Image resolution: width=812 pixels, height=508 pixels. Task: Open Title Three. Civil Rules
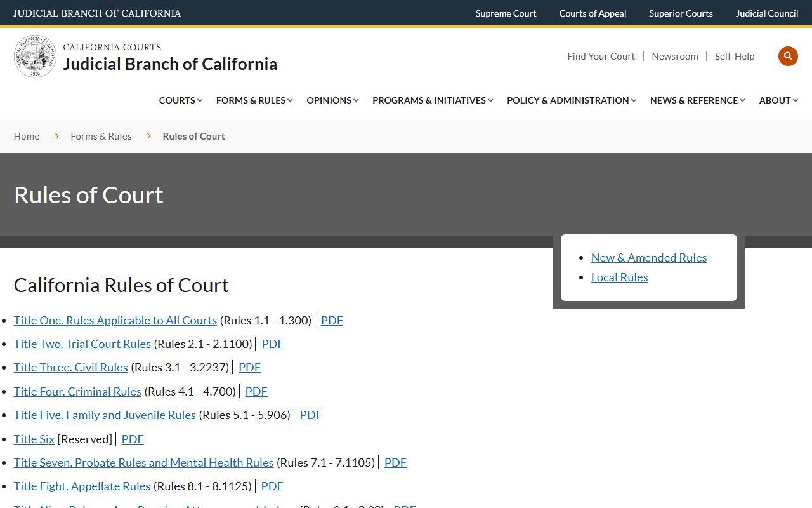coord(71,367)
